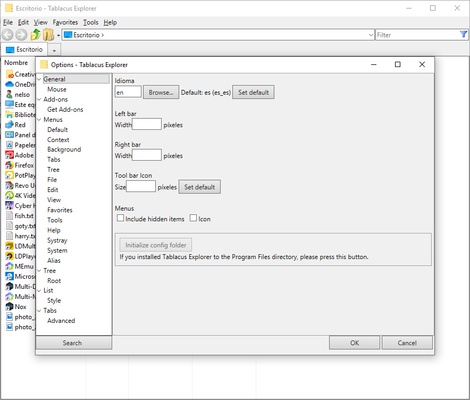The height and width of the screenshot is (400, 470).
Task: Enable Include hidden items checkbox
Action: [x=120, y=218]
